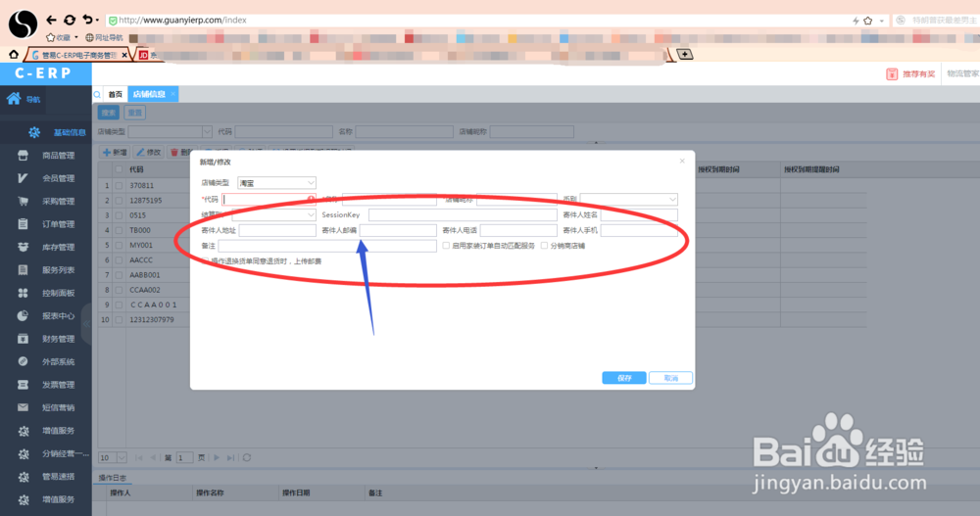Click the bookmark star in address bar
Screen dimensions: 980x516
868,21
